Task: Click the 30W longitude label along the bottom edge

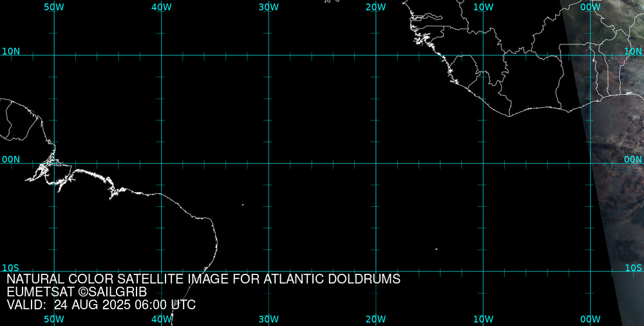Action: click(x=269, y=320)
